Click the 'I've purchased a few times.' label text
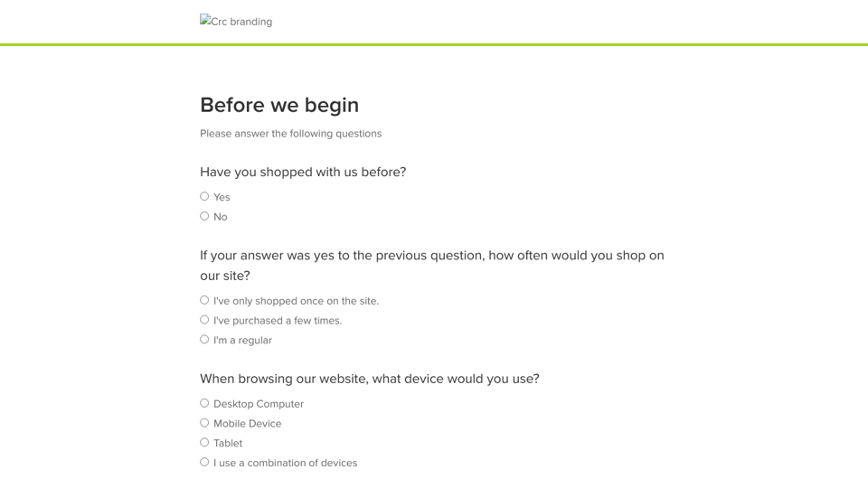This screenshot has width=868, height=488. 278,321
